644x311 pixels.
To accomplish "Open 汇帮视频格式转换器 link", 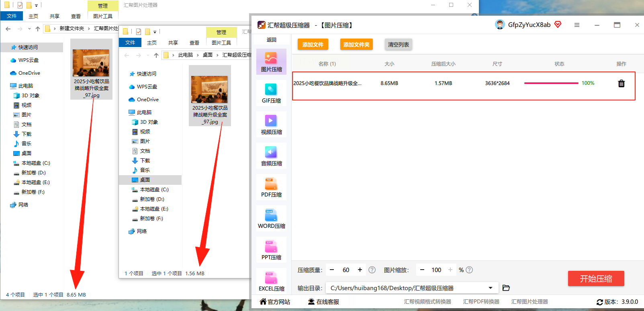I will click(427, 302).
